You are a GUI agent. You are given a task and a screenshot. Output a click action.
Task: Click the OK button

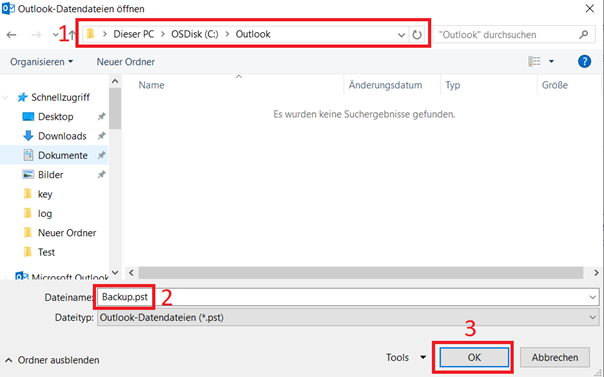(474, 357)
